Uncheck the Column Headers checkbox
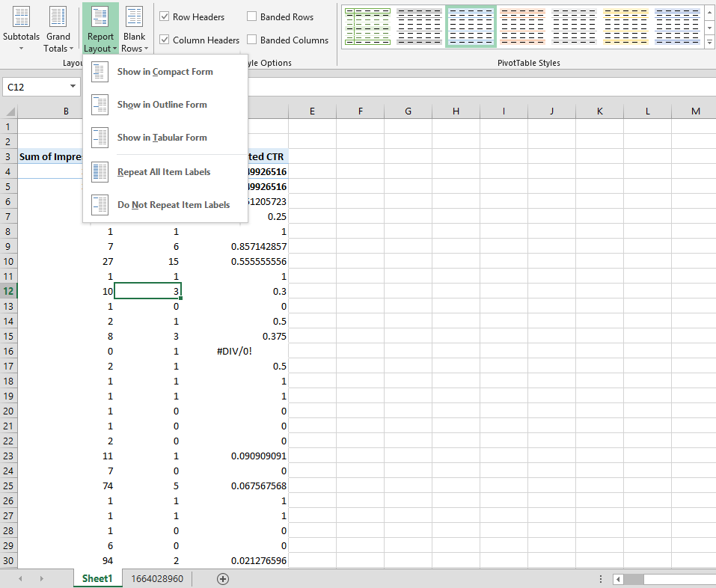Viewport: 716px width, 588px height. (165, 40)
